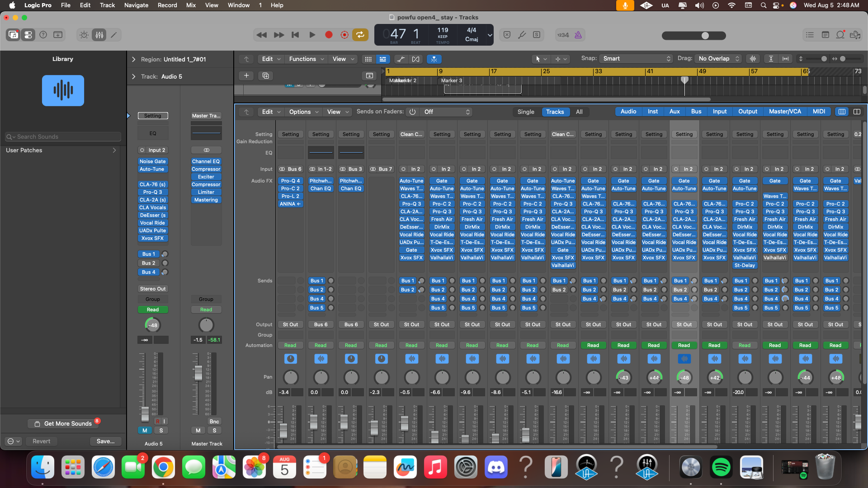Open the LCD display mode arrow

pos(490,35)
